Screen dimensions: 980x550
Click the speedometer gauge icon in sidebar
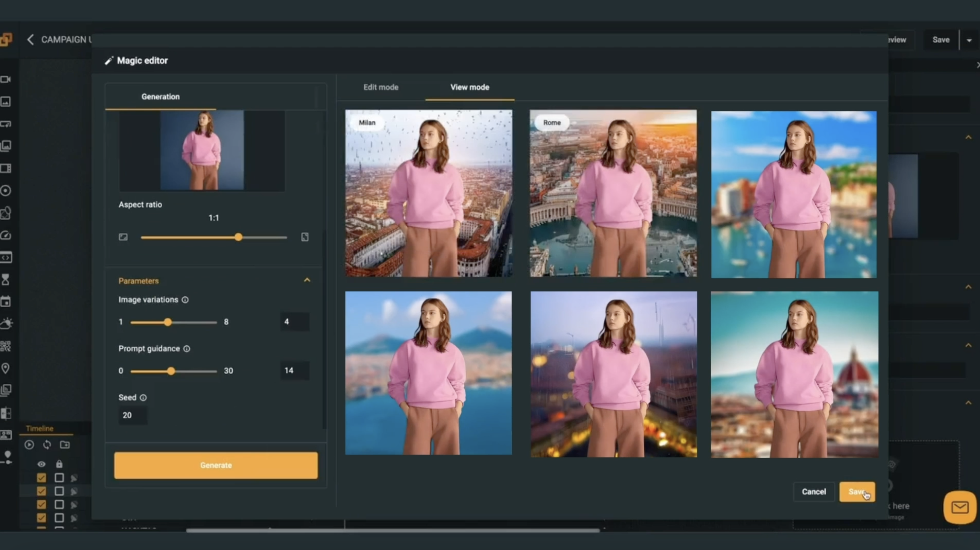[x=5, y=235]
